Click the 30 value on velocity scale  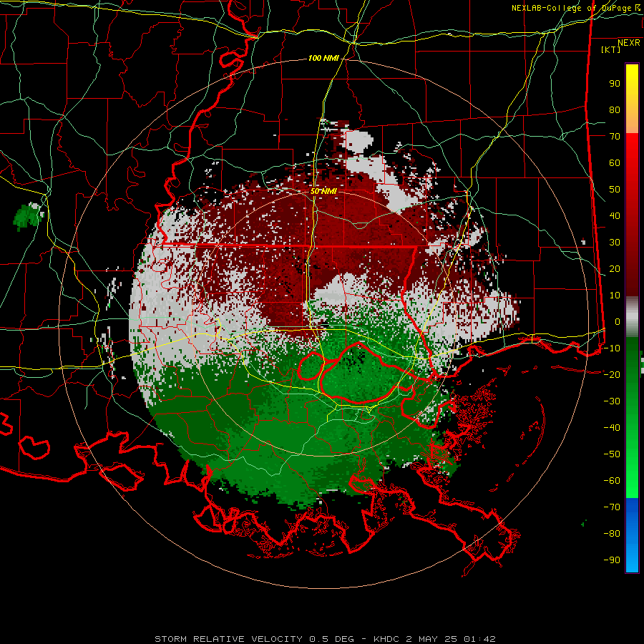tap(615, 243)
